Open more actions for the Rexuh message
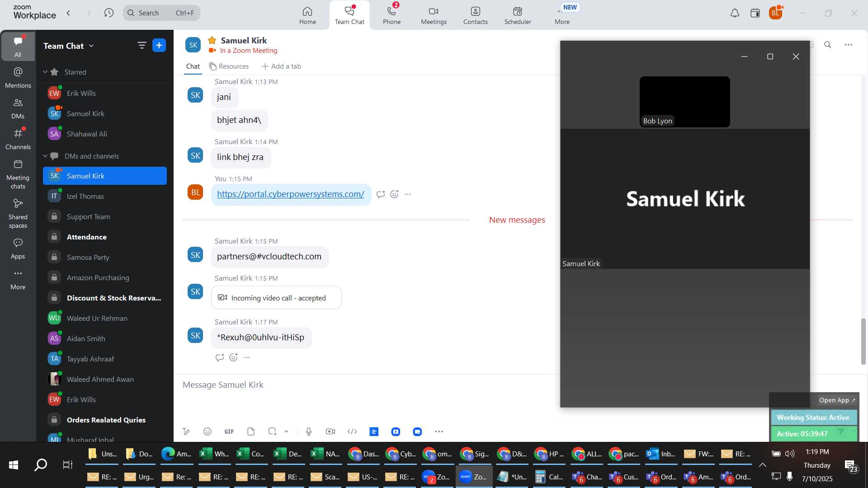Viewport: 868px width, 488px height. point(247,357)
